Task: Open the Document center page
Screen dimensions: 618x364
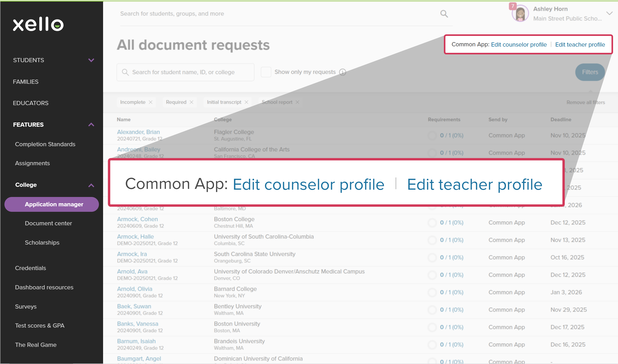Action: click(48, 223)
